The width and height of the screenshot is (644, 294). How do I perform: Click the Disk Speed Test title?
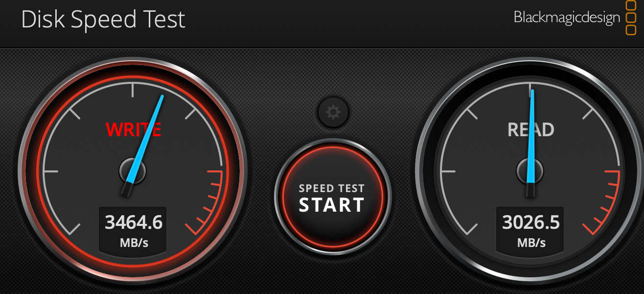103,20
